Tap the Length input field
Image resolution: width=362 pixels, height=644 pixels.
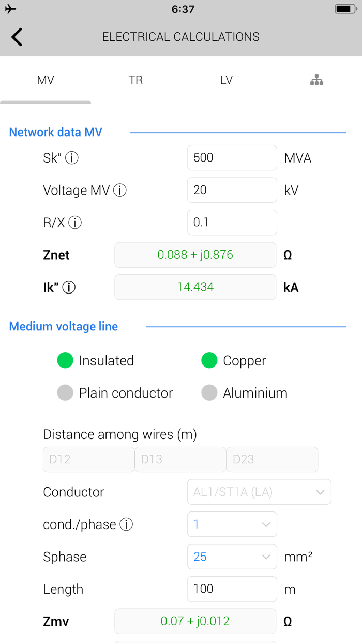(232, 589)
